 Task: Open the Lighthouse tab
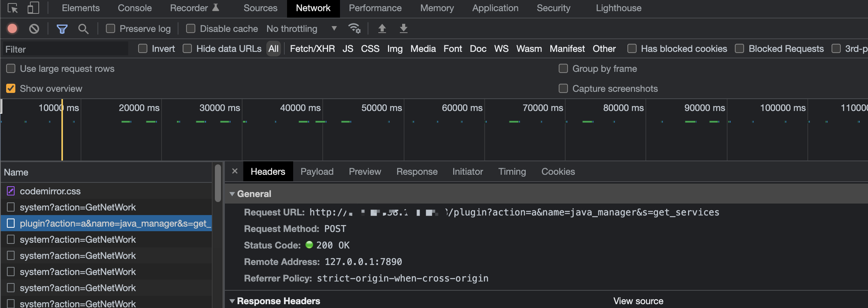coord(619,8)
